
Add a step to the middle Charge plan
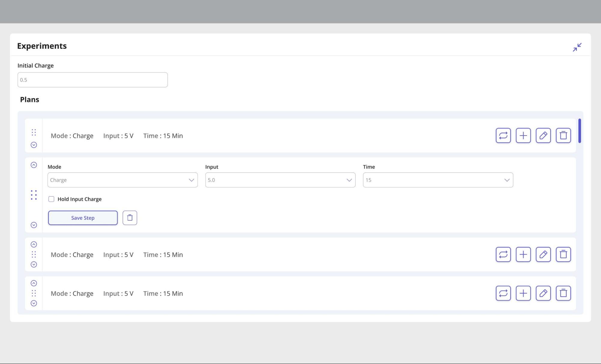[523, 255]
